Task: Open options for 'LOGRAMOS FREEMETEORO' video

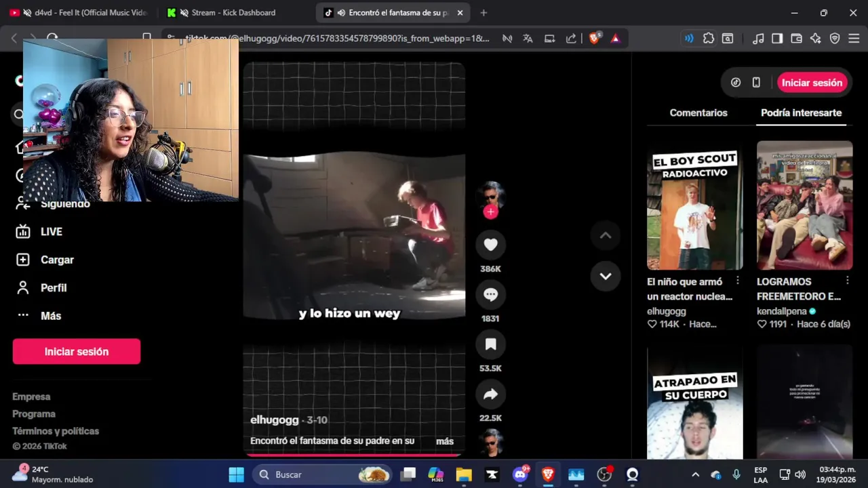Action: [848, 281]
